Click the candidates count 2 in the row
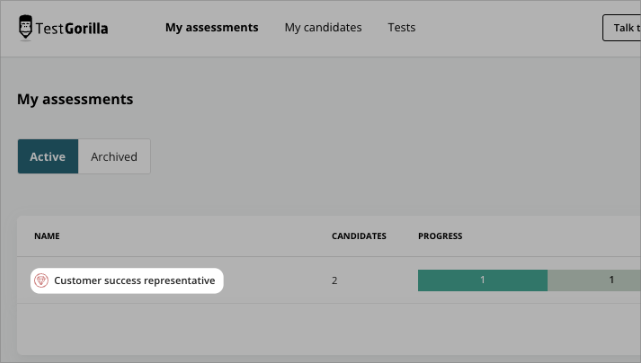This screenshot has height=363, width=641. coord(334,280)
